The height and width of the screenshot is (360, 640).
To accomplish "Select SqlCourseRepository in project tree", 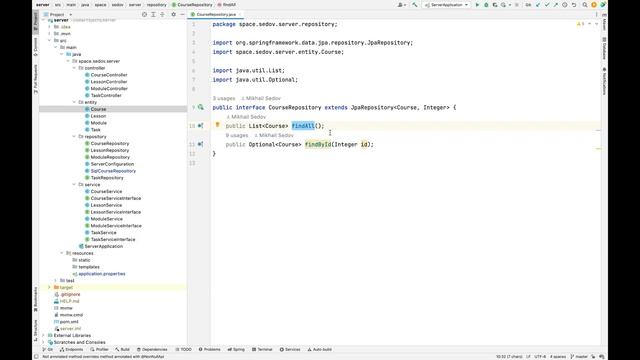I will (113, 171).
